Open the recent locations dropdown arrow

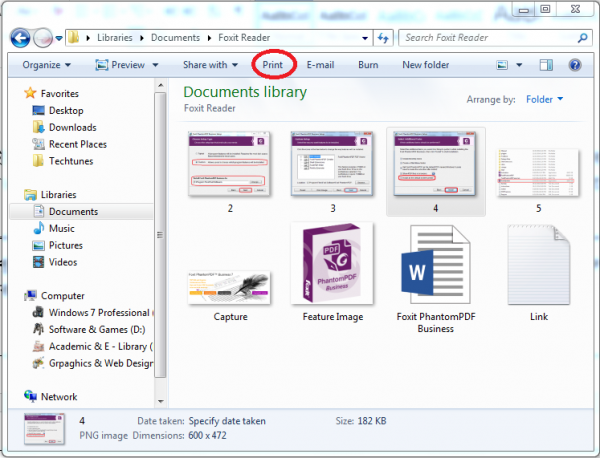(x=59, y=38)
